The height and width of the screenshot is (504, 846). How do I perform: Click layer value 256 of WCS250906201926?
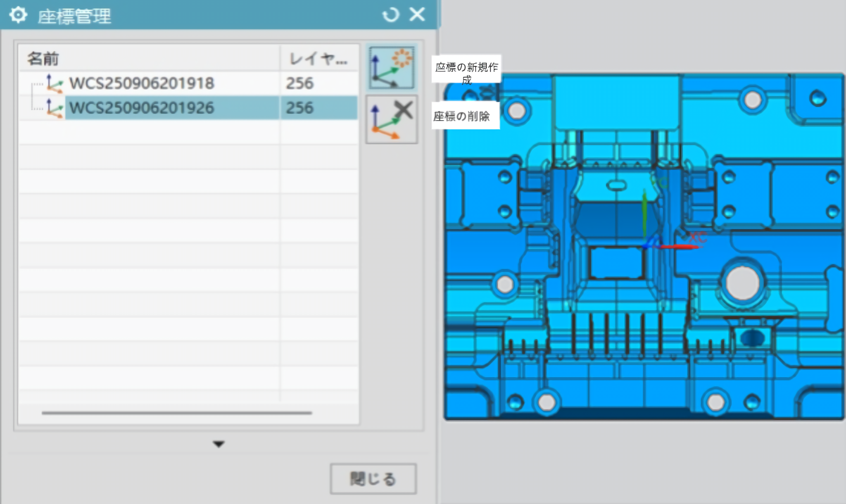[x=300, y=108]
